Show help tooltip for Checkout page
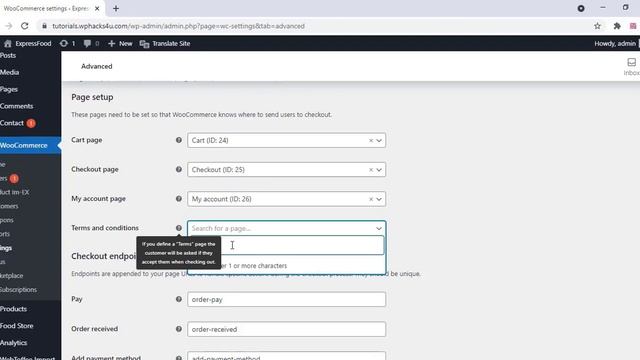The image size is (640, 360). [179, 169]
